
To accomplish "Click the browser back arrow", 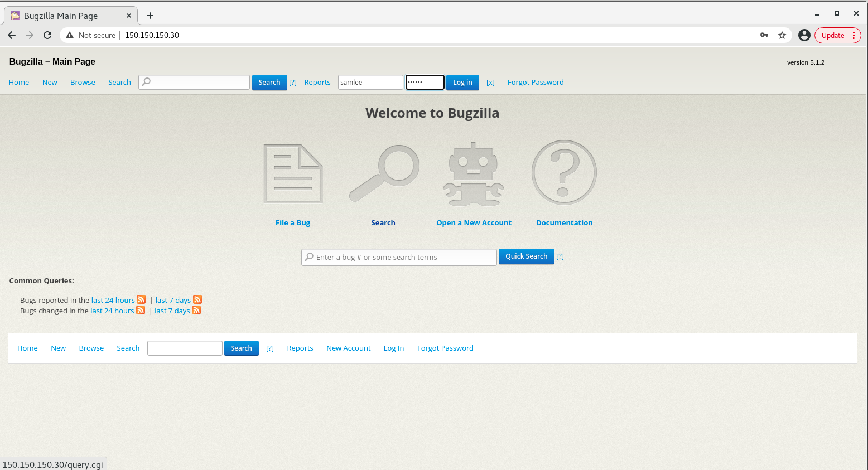I will pos(12,35).
